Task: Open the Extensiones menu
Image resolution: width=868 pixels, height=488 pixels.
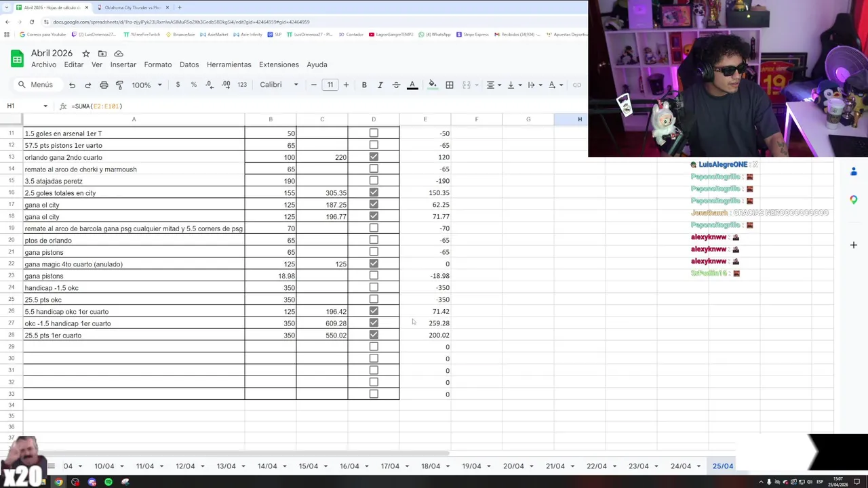Action: coord(279,64)
